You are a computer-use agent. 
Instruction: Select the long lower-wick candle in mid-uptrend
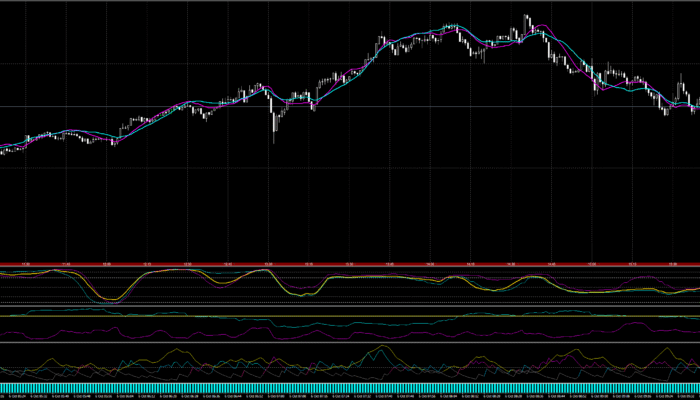coord(274,128)
